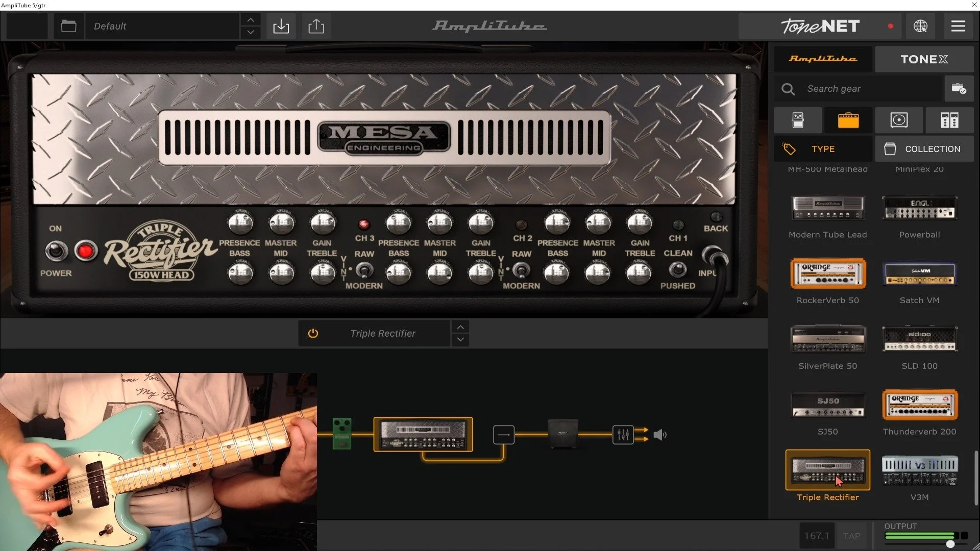Open the ToneNET globe icon
This screenshot has width=980, height=551.
[920, 26]
